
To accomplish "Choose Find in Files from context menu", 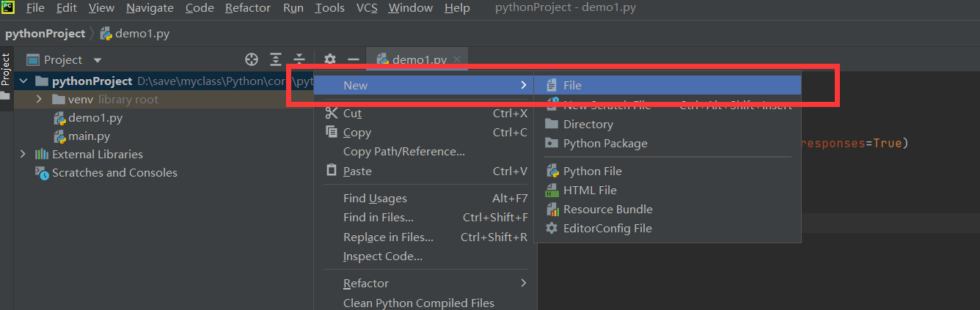I will coord(425,218).
